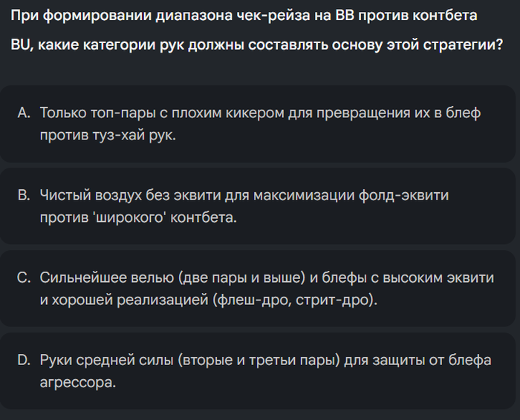
Task: Click 'превращения их в блеф' text in option A
Action: coord(398,113)
